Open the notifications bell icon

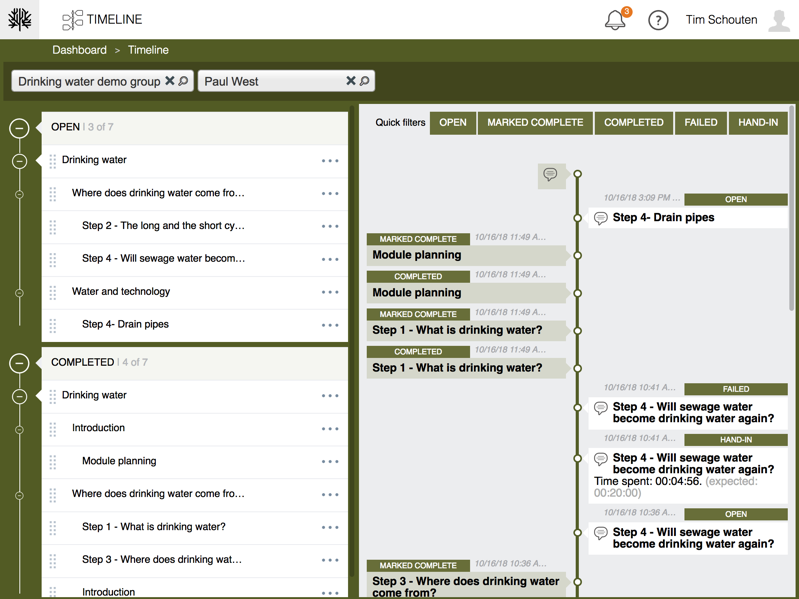615,20
